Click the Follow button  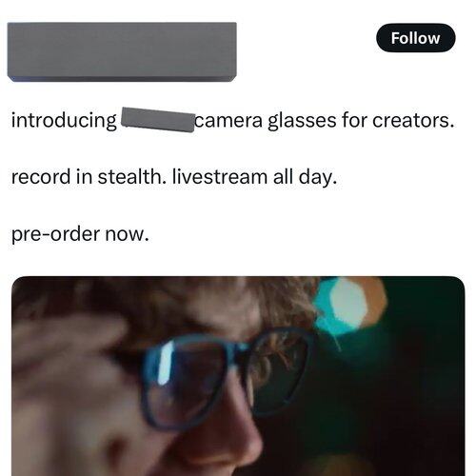point(416,38)
